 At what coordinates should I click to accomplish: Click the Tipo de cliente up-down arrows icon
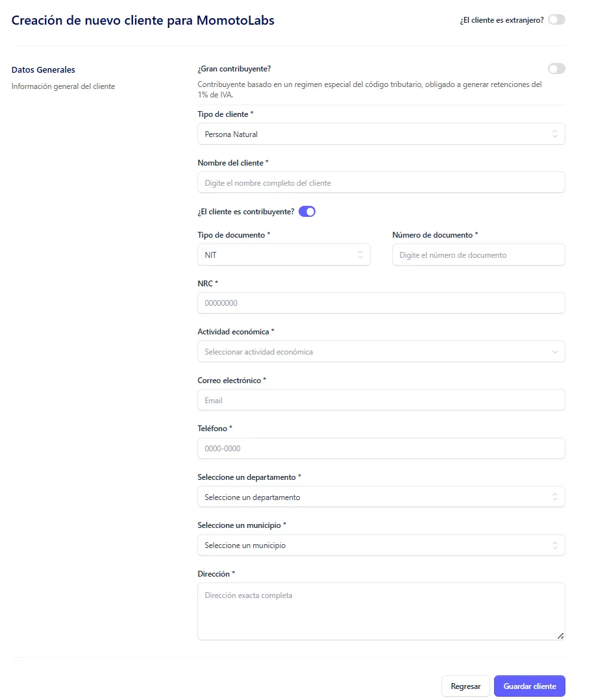click(x=555, y=134)
